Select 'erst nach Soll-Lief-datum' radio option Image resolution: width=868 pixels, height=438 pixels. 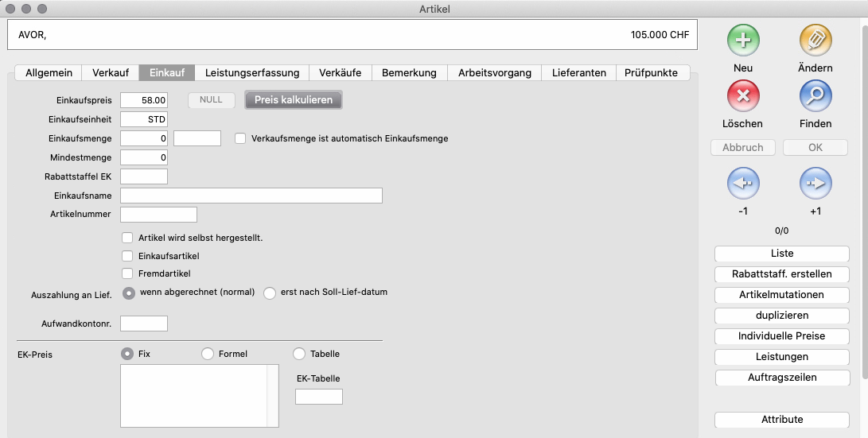point(270,293)
